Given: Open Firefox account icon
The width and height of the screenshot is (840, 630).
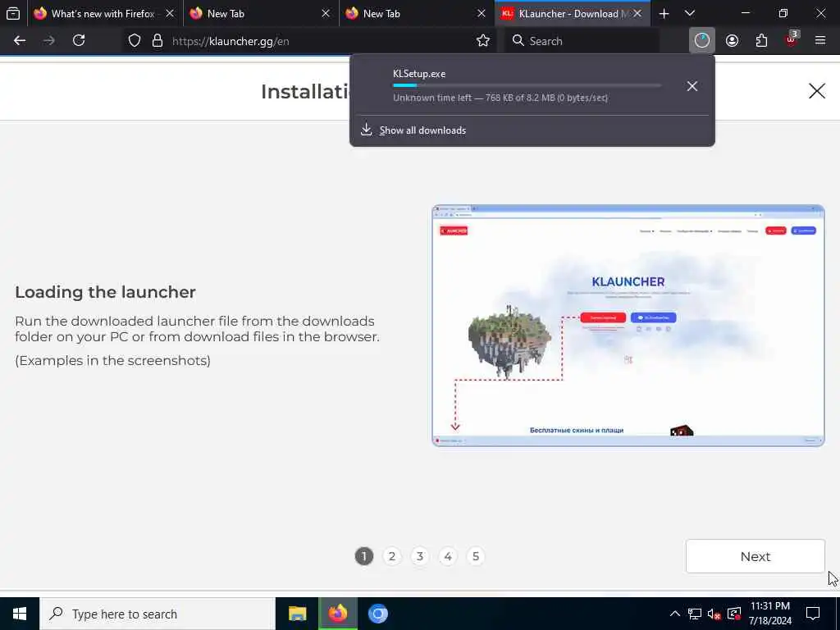Looking at the screenshot, I should click(x=732, y=41).
